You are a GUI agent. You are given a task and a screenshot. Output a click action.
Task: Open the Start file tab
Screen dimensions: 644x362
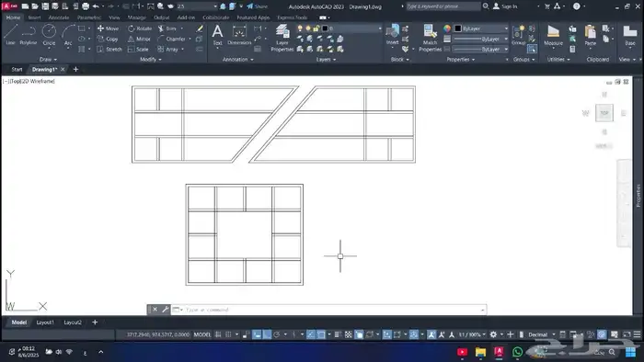pos(17,69)
